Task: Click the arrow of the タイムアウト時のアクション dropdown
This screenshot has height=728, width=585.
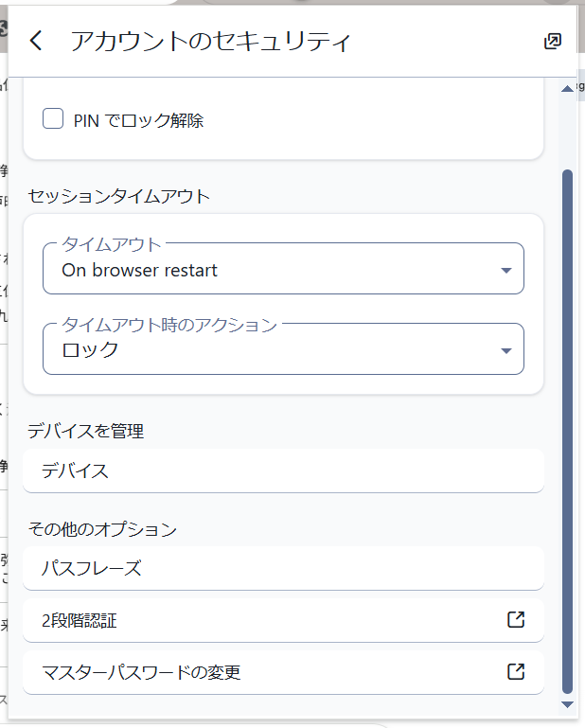Action: pos(506,351)
